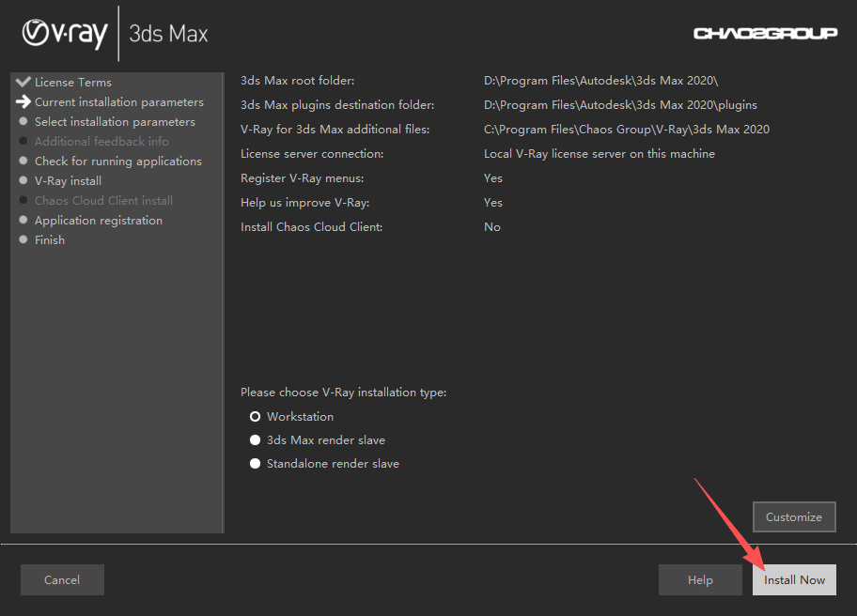857x616 pixels.
Task: Click the Install Now button
Action: click(794, 580)
